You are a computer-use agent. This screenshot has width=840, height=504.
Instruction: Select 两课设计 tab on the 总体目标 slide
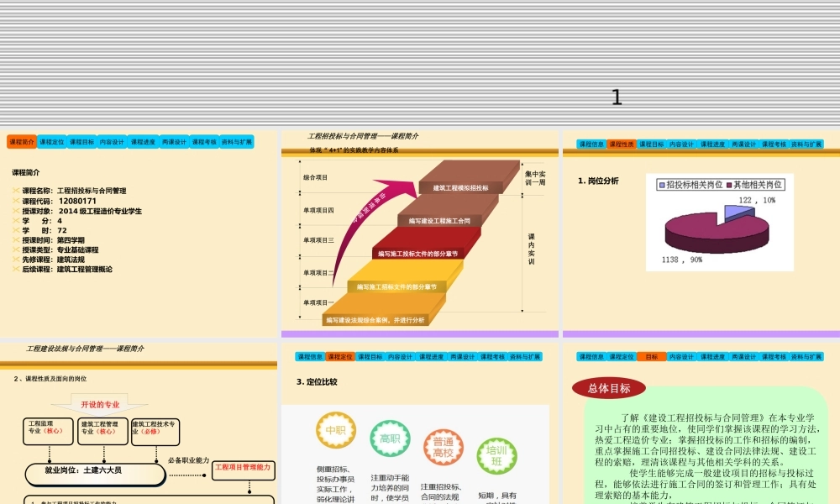[743, 357]
